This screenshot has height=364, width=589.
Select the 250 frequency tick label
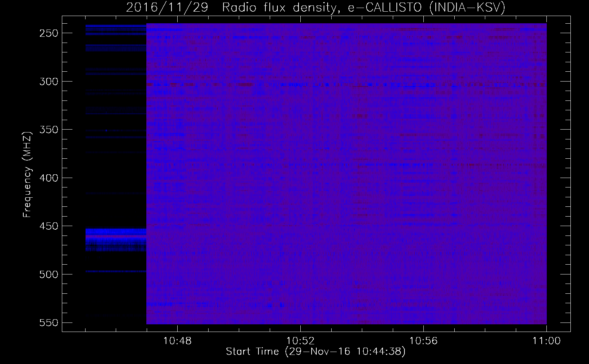[x=48, y=33]
